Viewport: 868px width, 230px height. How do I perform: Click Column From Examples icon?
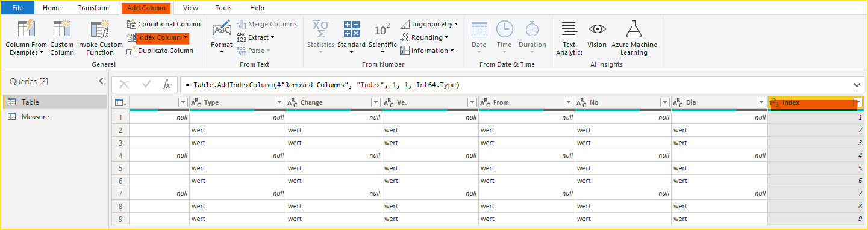point(26,29)
